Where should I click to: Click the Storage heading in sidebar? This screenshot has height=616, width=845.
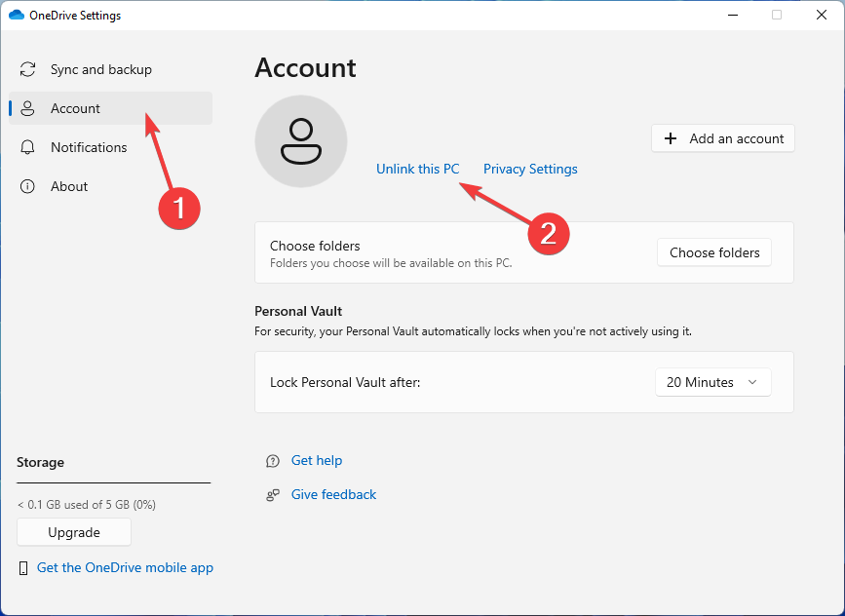[40, 462]
